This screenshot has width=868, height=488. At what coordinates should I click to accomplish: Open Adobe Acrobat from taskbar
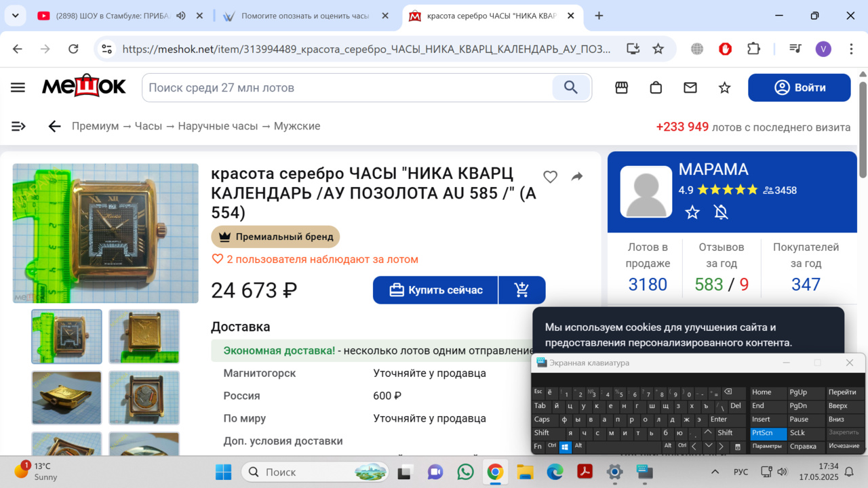click(585, 472)
